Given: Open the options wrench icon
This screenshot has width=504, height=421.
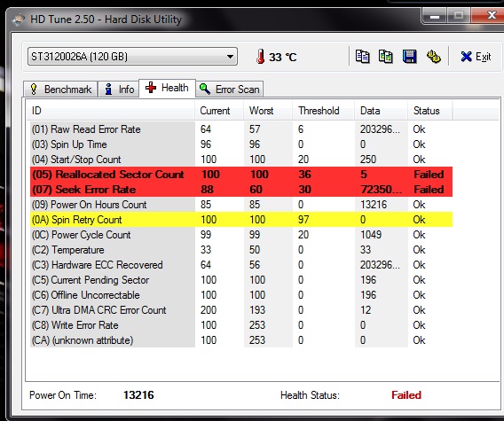Looking at the screenshot, I should [x=434, y=57].
